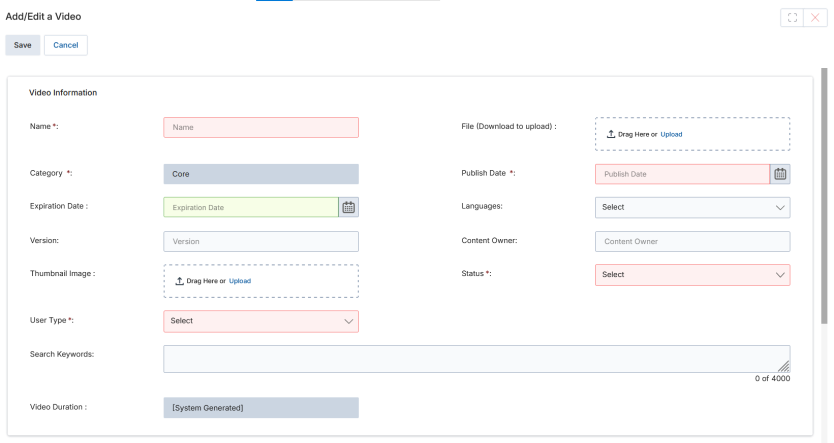834x443 pixels.
Task: Click Upload link for the video file
Action: (671, 135)
